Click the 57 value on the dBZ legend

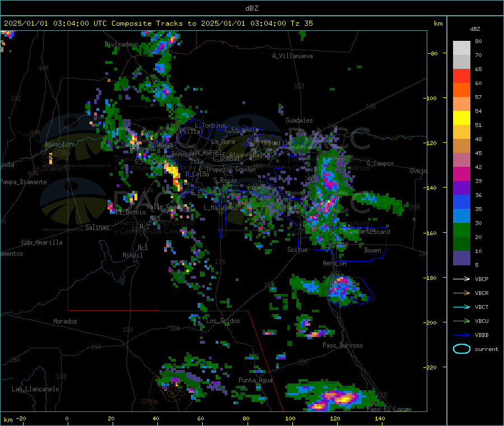479,97
